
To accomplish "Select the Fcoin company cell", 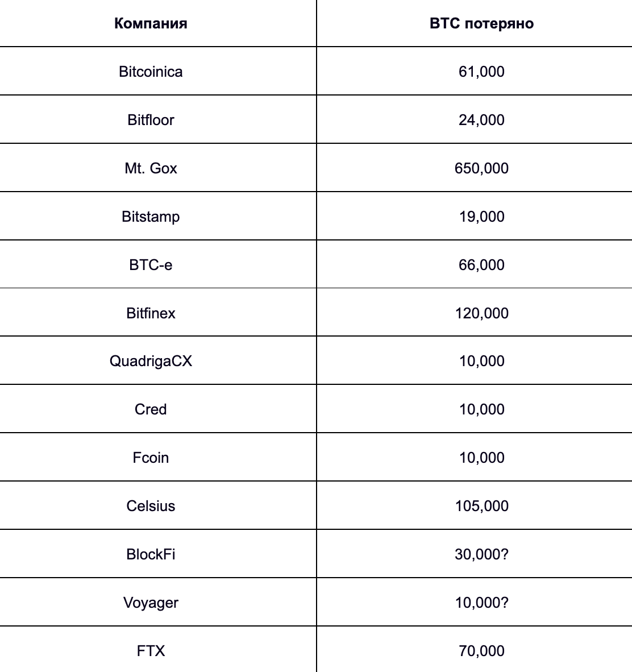I will point(151,458).
